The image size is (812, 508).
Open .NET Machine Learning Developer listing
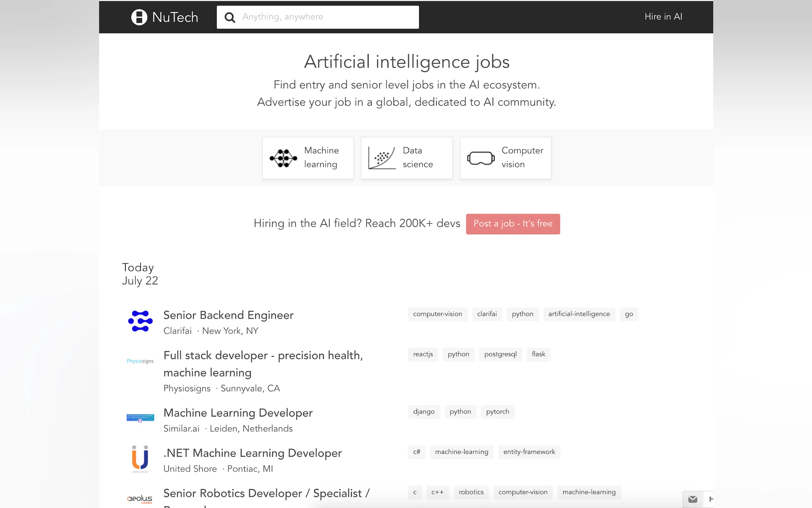[253, 453]
